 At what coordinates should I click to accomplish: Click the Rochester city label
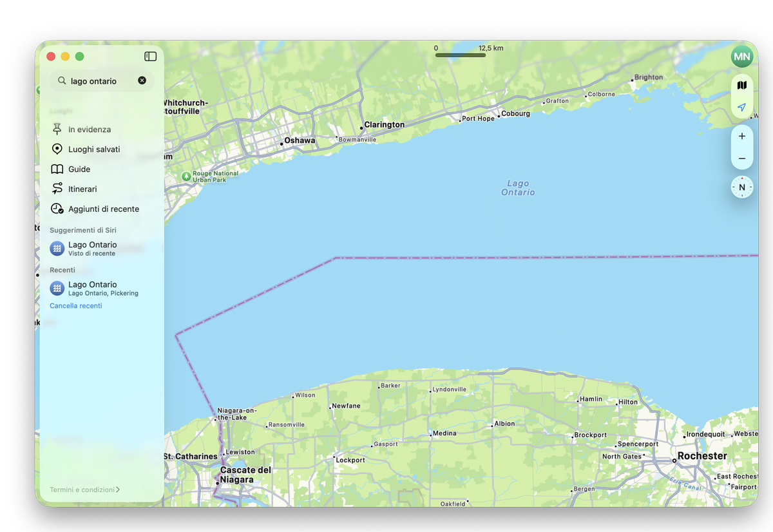pyautogui.click(x=702, y=456)
